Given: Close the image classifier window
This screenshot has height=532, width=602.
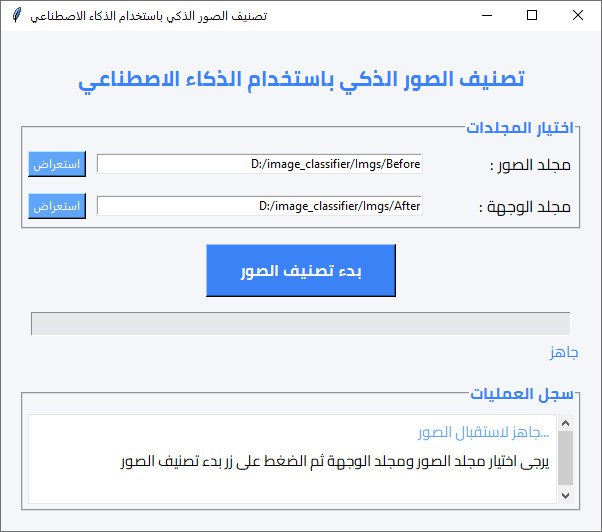Looking at the screenshot, I should (577, 15).
